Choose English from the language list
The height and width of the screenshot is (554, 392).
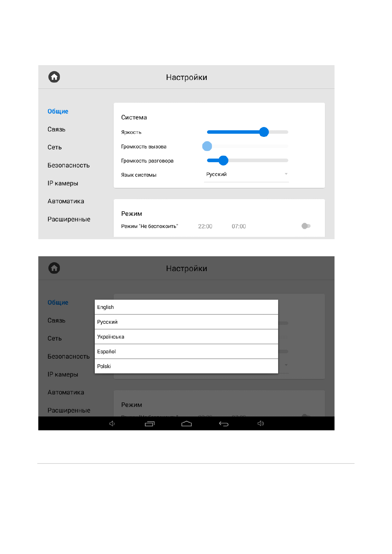pos(186,307)
